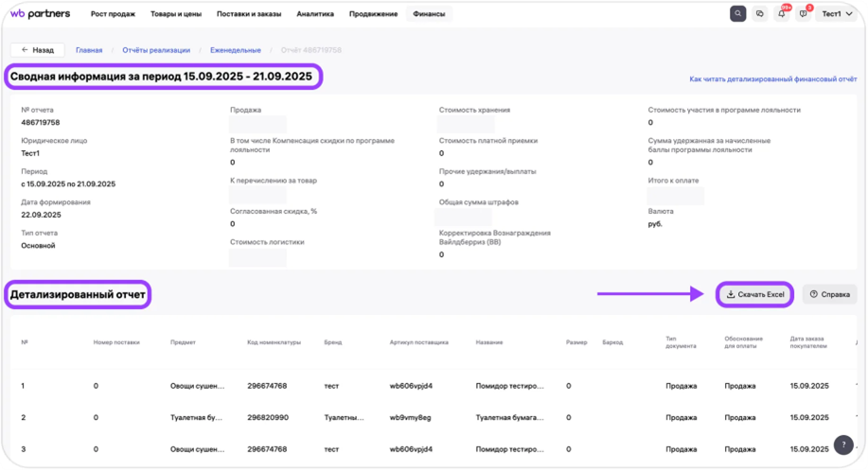
Task: Click the search icon in header
Action: [738, 14]
